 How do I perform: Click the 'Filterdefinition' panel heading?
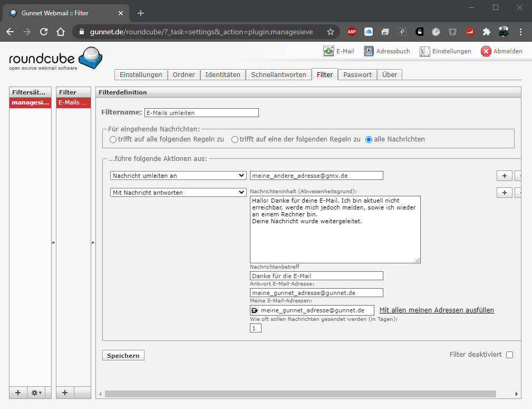(123, 92)
